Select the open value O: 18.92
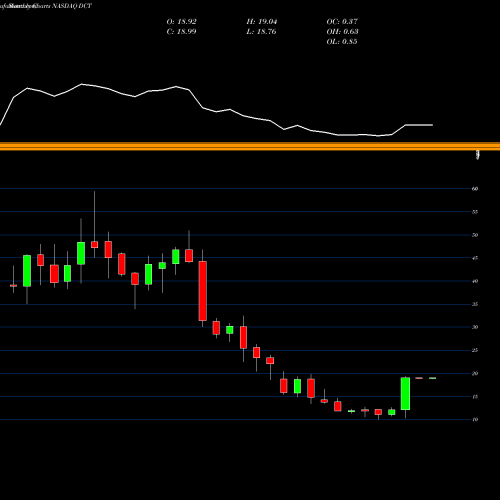Image resolution: width=500 pixels, height=500 pixels. point(182,22)
